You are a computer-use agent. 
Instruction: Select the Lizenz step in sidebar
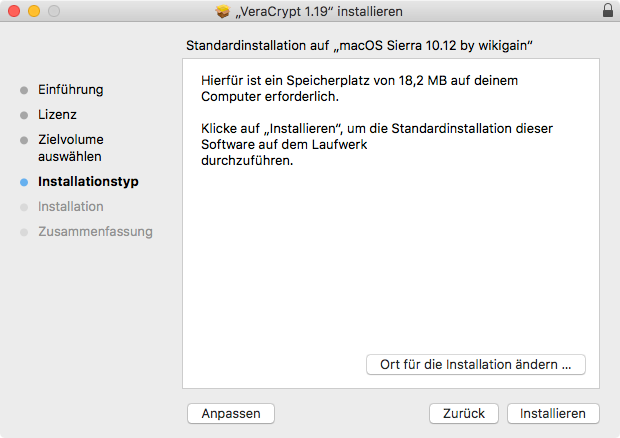(57, 114)
